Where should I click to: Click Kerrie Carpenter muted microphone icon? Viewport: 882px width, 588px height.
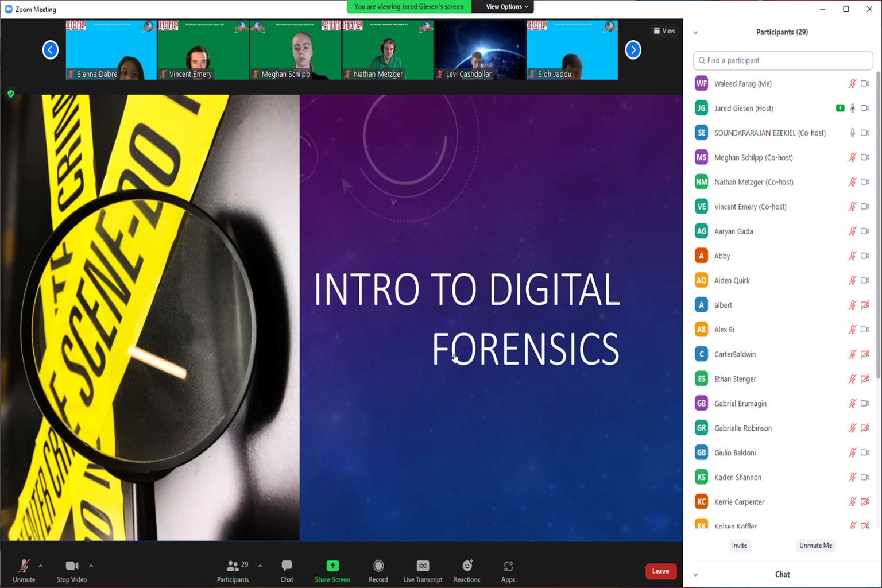point(853,502)
